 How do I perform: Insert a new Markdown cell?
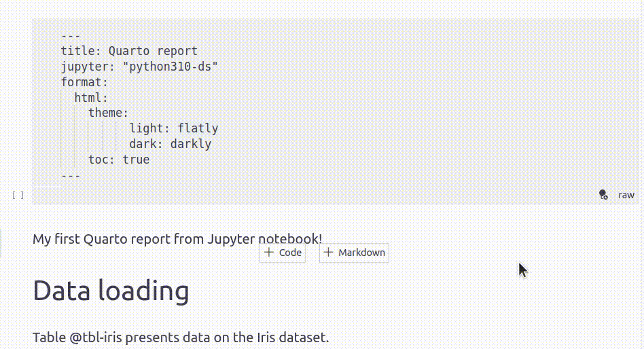(354, 253)
